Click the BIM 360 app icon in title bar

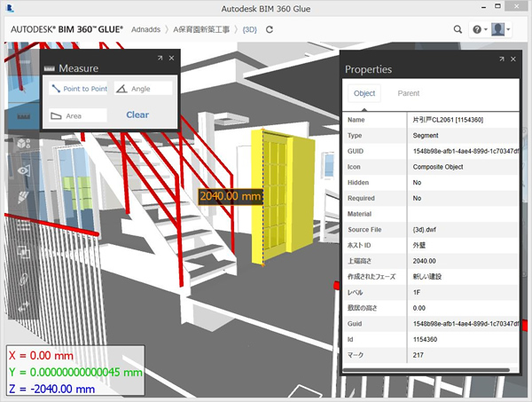(x=10, y=9)
